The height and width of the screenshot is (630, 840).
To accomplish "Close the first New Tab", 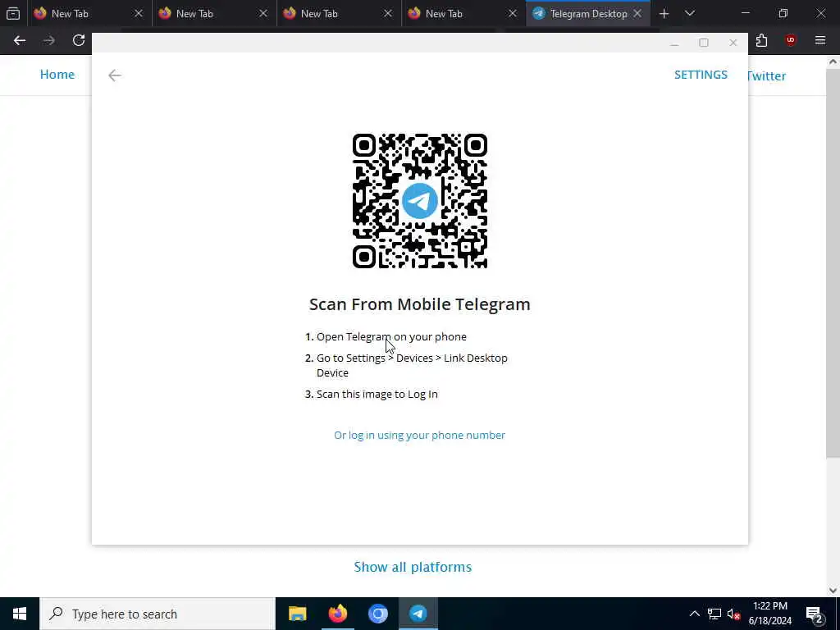I will point(138,13).
